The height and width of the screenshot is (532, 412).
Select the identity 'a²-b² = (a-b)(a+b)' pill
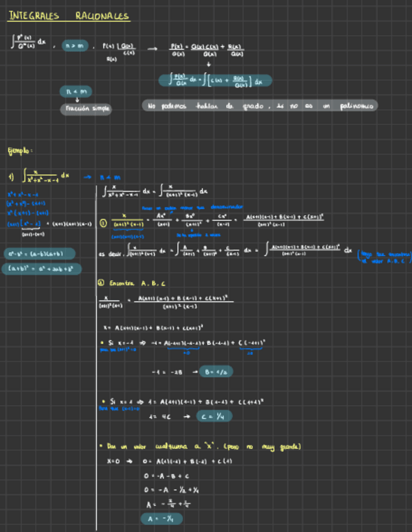[40, 254]
